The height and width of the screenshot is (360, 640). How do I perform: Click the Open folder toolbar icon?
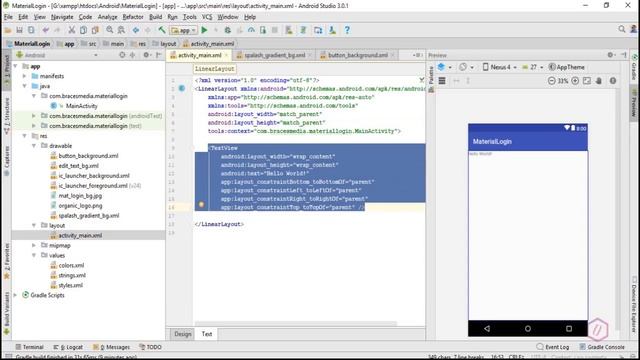coord(8,30)
